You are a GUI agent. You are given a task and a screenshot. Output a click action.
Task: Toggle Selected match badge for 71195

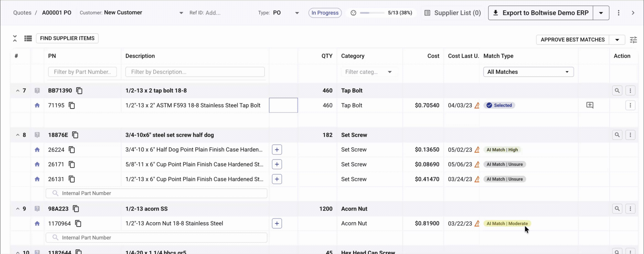click(x=499, y=105)
